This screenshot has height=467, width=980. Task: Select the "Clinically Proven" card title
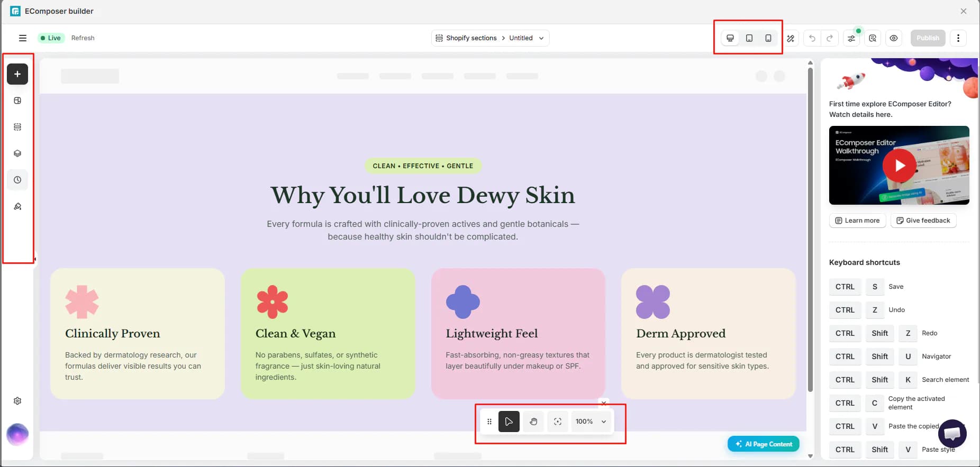pos(113,333)
